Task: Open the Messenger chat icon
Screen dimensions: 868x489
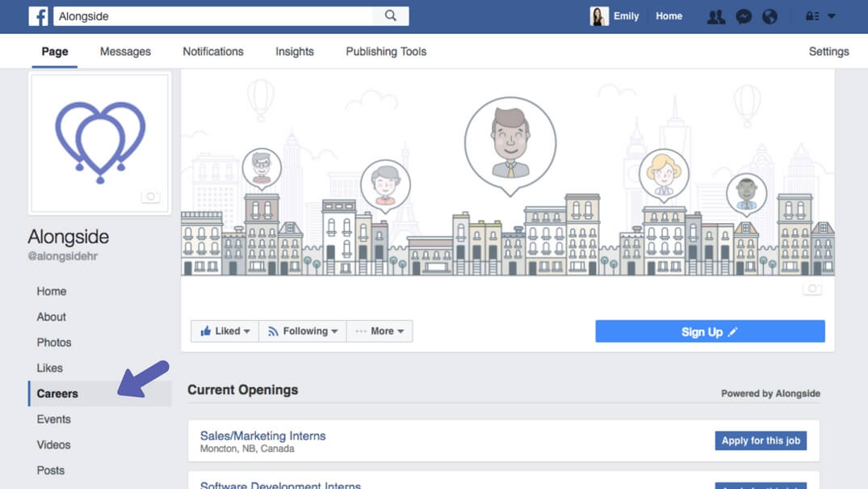Action: coord(744,17)
